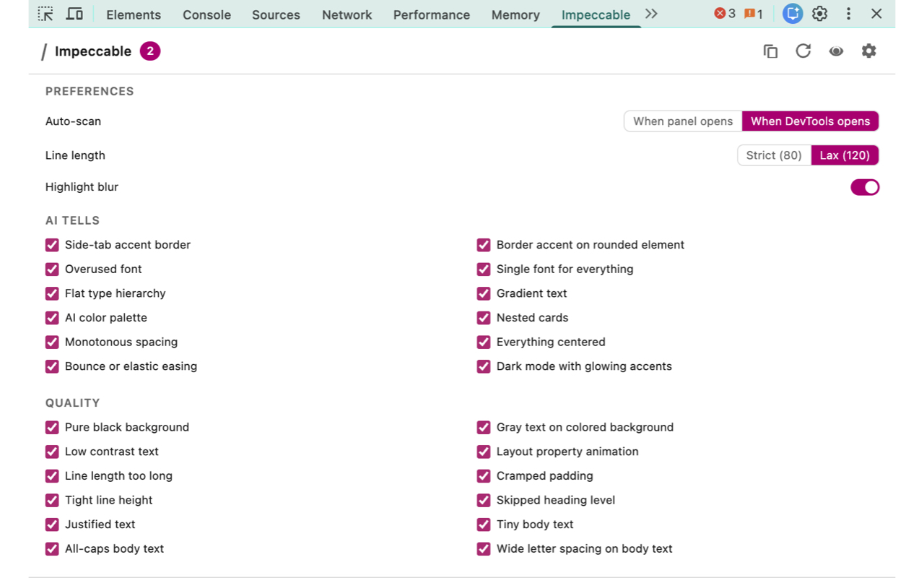
Task: Uncheck Wide letter spacing on body text
Action: 484,549
